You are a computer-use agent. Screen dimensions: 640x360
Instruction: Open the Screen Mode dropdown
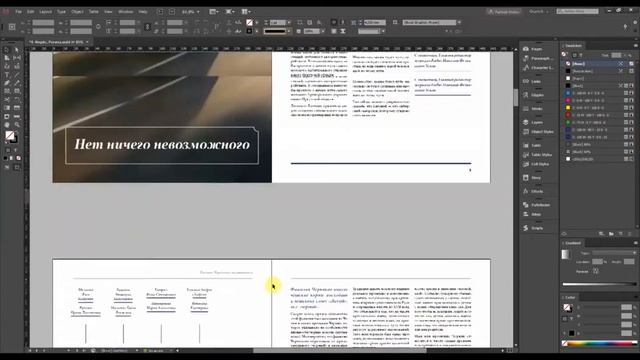tap(230, 12)
